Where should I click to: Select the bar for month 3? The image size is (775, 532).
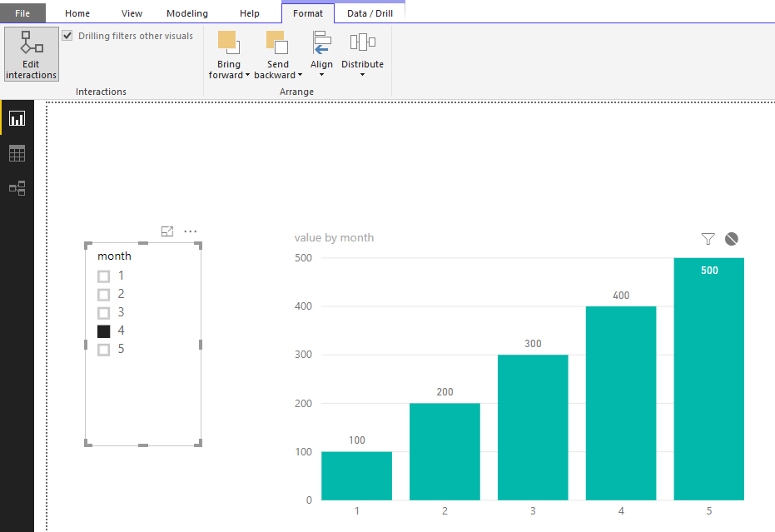click(533, 427)
